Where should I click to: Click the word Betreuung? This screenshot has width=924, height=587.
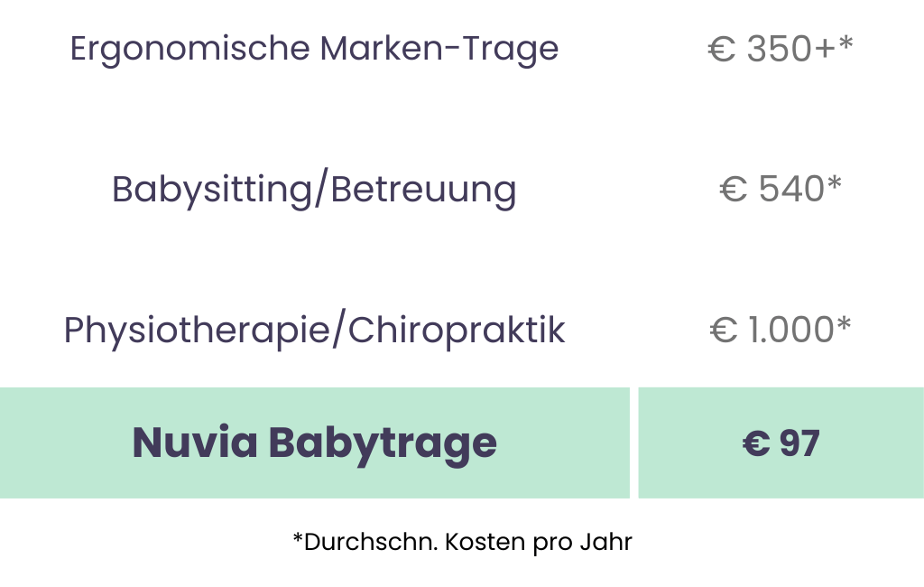click(x=424, y=190)
